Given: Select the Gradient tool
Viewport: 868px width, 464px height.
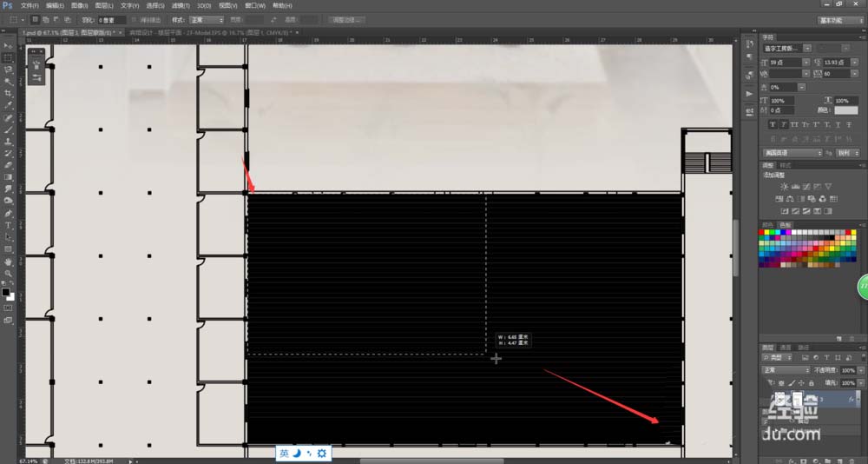Looking at the screenshot, I should pos(9,177).
